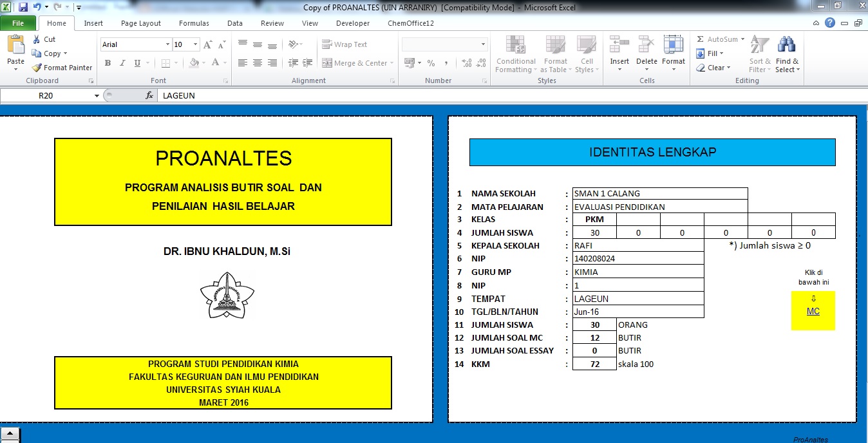Switch to the Page Layout tab

click(141, 23)
